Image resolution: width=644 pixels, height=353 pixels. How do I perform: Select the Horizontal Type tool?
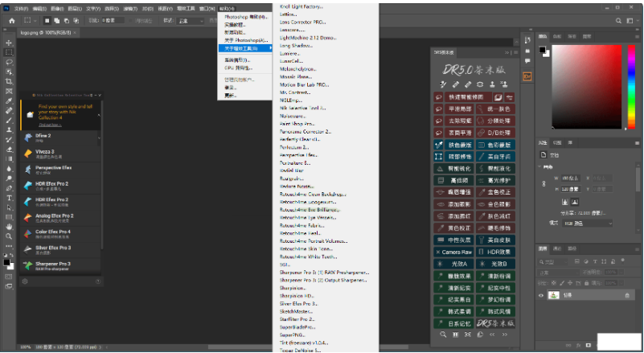9,198
